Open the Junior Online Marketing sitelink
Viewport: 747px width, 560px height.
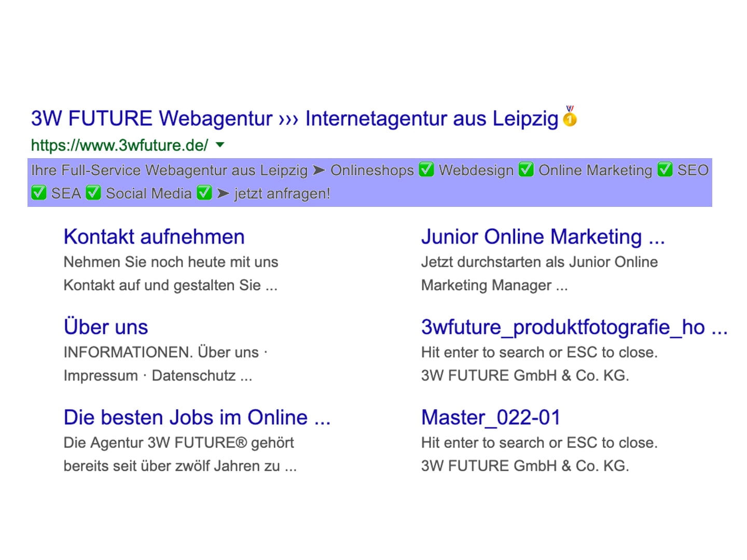543,237
